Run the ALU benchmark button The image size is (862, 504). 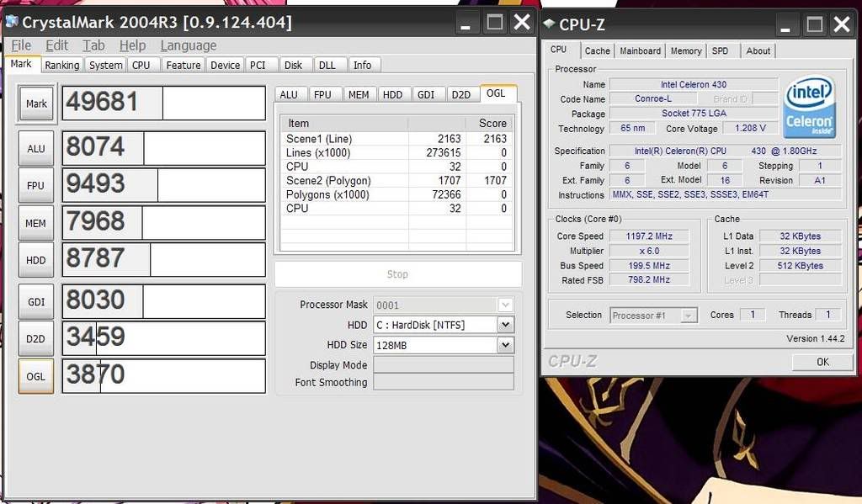click(36, 148)
